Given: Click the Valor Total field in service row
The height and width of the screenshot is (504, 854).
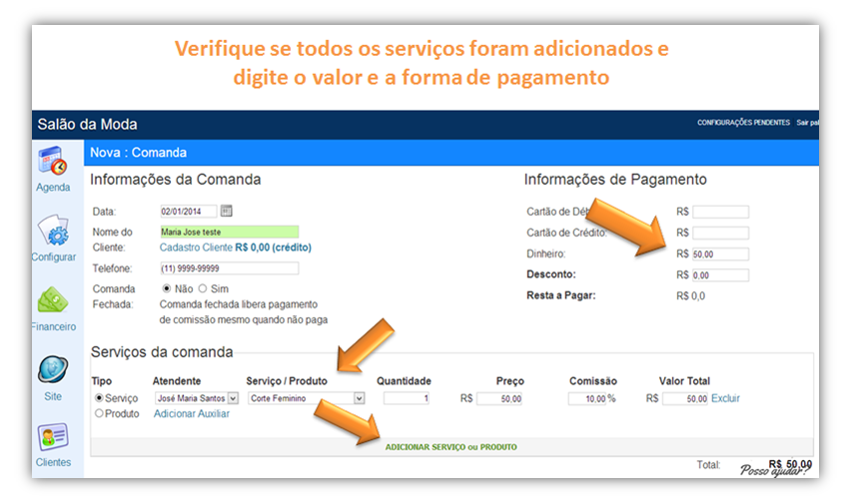Looking at the screenshot, I should [x=685, y=399].
